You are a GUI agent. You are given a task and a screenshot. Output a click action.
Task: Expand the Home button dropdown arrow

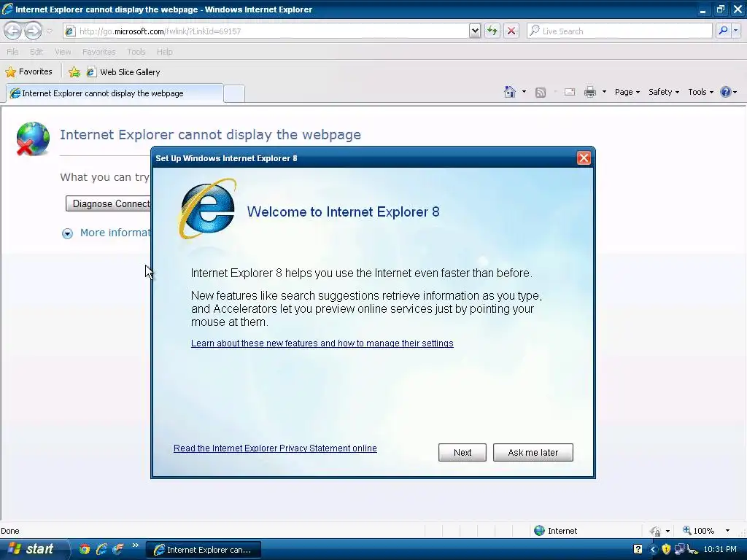524,92
